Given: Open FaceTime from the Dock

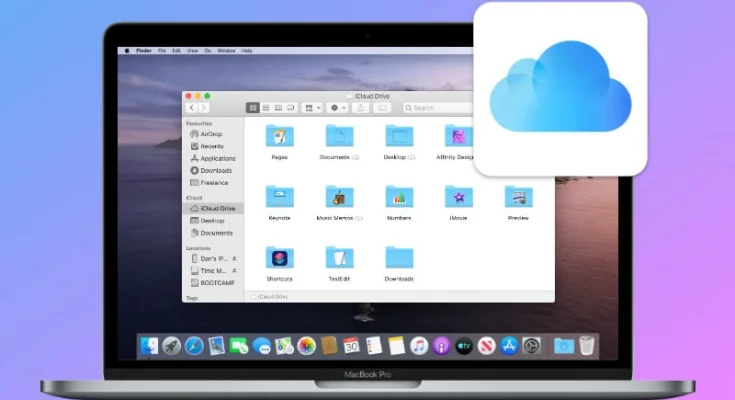Looking at the screenshot, I should coord(239,346).
